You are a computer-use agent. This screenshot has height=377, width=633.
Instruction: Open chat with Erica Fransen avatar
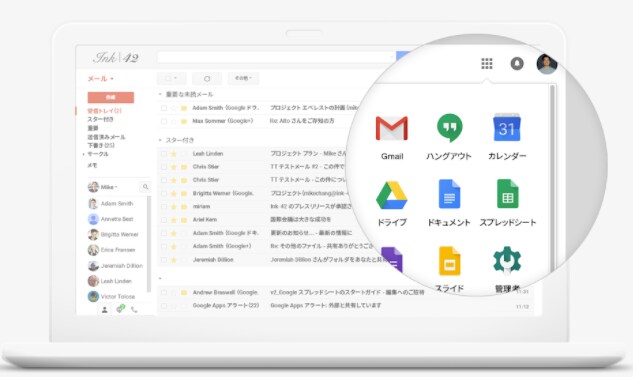[x=93, y=250]
